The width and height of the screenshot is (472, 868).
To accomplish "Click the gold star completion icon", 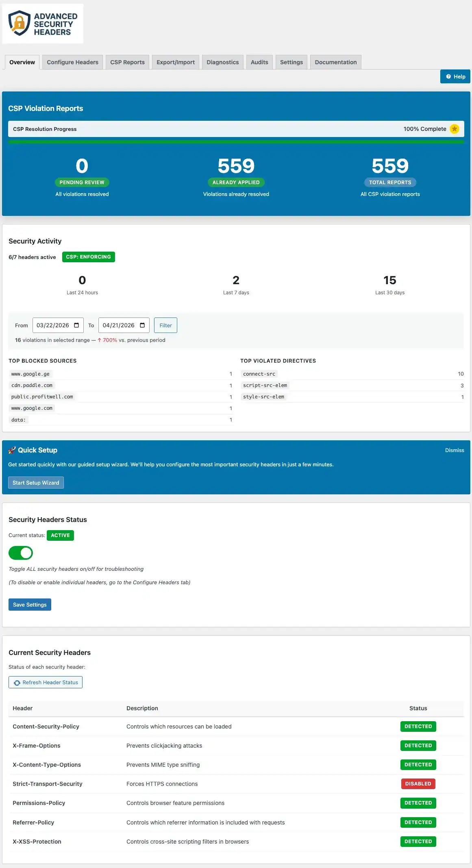I will point(454,129).
